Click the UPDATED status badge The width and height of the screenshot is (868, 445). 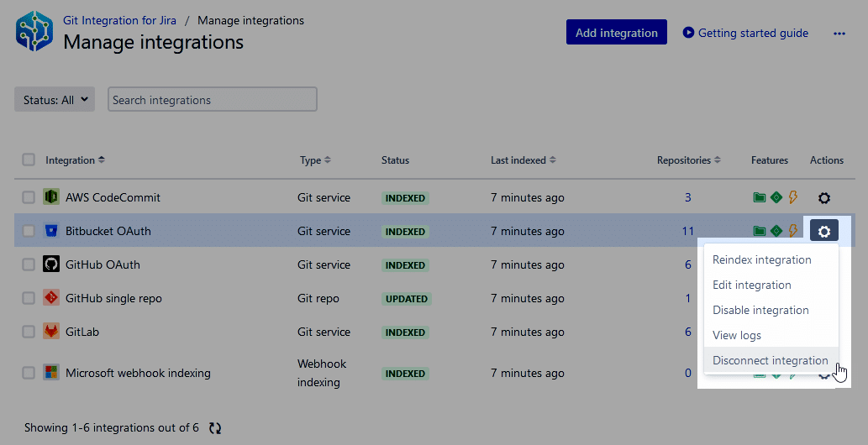coord(407,299)
